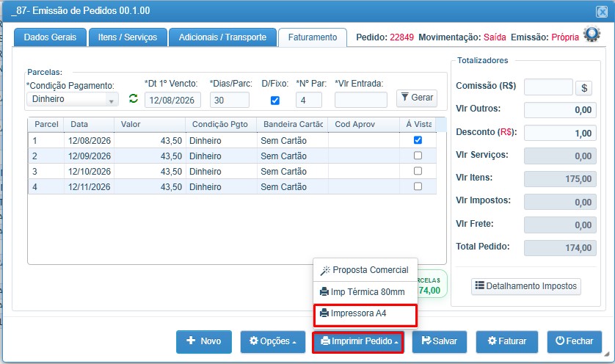Open Detalhamento Impostos
The height and width of the screenshot is (364, 615).
pyautogui.click(x=526, y=286)
